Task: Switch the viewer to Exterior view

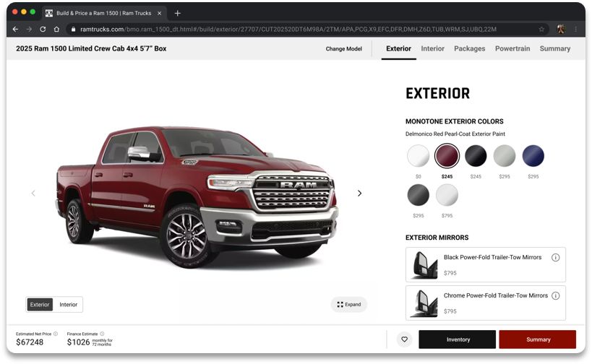Action: pos(40,304)
